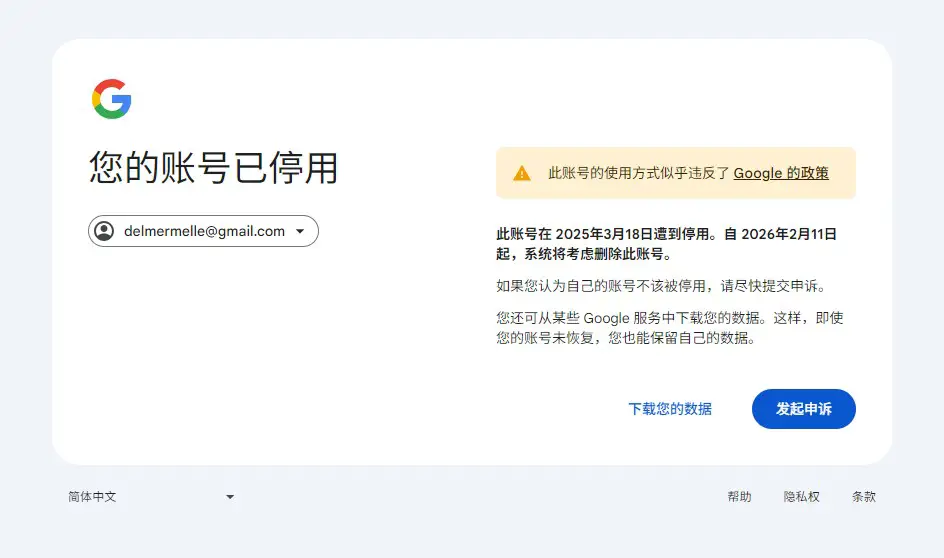
Task: Click the account avatar icon beside delmermelle@gmail.com
Action: point(104,231)
